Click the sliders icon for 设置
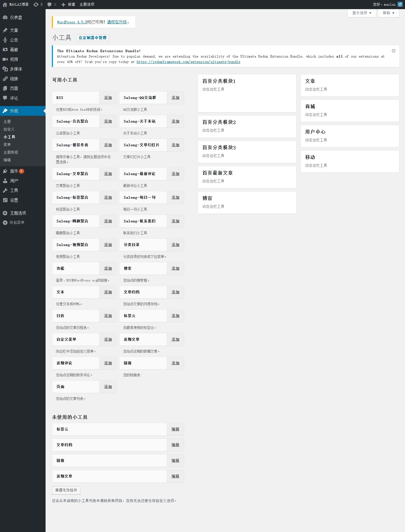The height and width of the screenshot is (532, 405). pyautogui.click(x=5, y=200)
